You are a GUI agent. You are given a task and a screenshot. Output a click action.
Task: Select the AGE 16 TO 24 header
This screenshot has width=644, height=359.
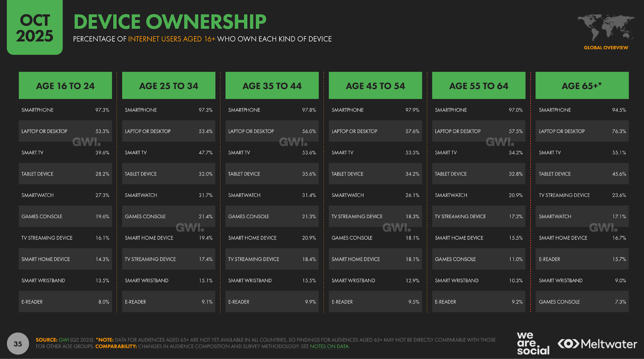point(65,86)
